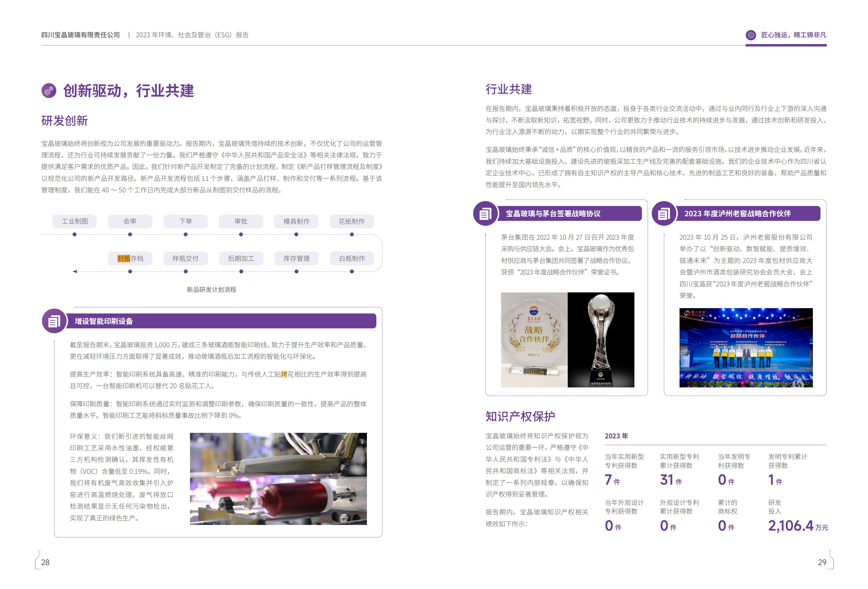Click the page number 29
Image resolution: width=868 pixels, height=589 pixels.
pyautogui.click(x=822, y=562)
